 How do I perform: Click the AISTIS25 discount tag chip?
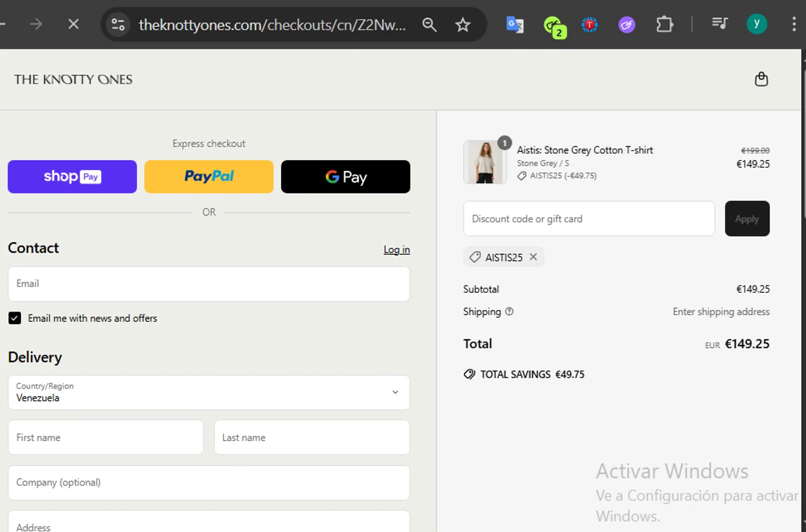(x=503, y=257)
